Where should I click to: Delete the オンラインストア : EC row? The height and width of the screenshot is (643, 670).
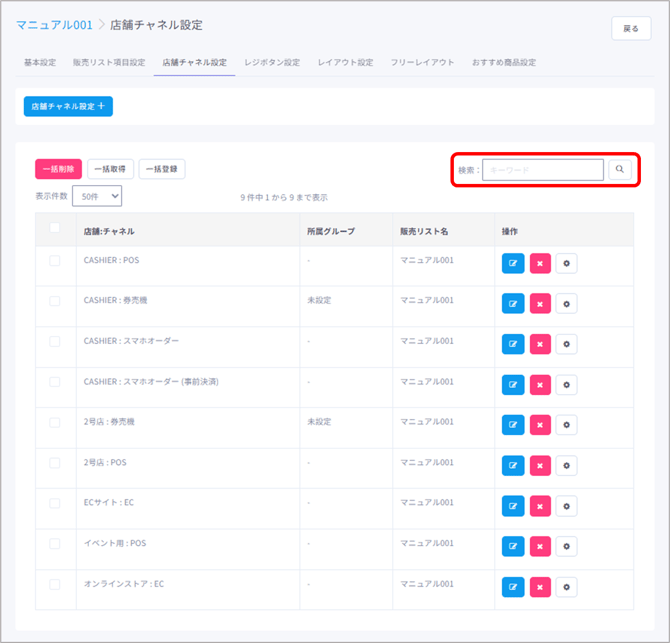click(x=540, y=586)
